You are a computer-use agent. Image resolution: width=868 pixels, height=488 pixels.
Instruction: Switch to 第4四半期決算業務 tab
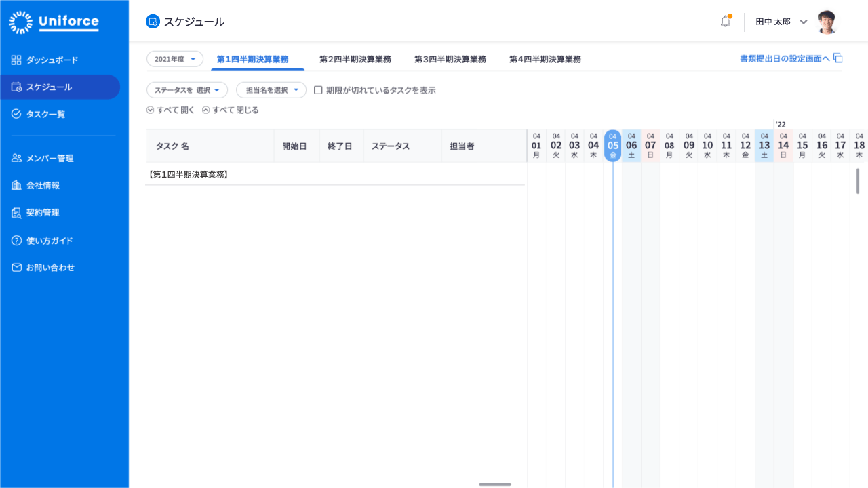[545, 59]
